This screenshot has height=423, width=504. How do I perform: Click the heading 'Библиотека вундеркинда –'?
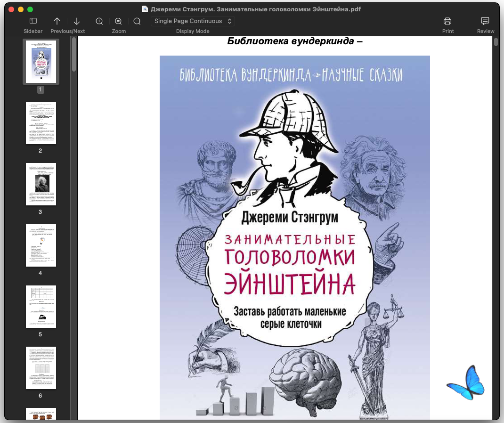(x=295, y=41)
